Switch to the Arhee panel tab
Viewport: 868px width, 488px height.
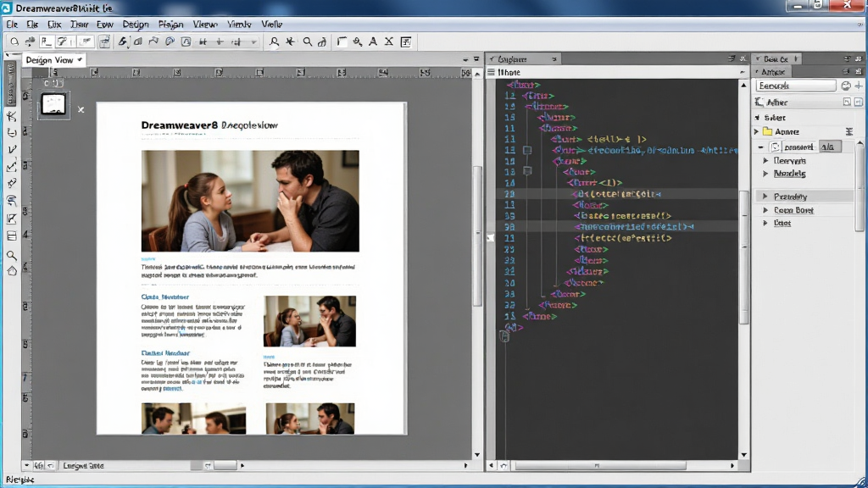(x=772, y=72)
